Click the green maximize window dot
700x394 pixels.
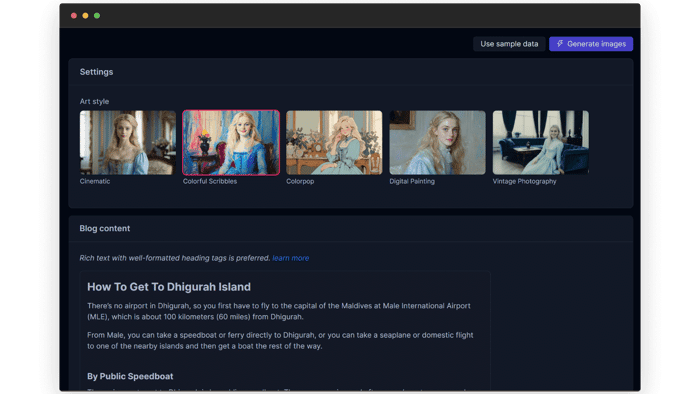click(97, 16)
